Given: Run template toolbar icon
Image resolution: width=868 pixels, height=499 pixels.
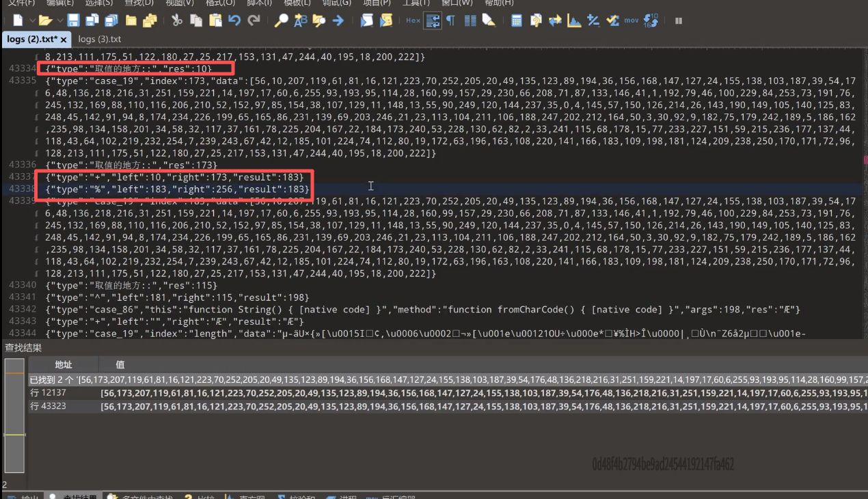Looking at the screenshot, I should coord(386,21).
